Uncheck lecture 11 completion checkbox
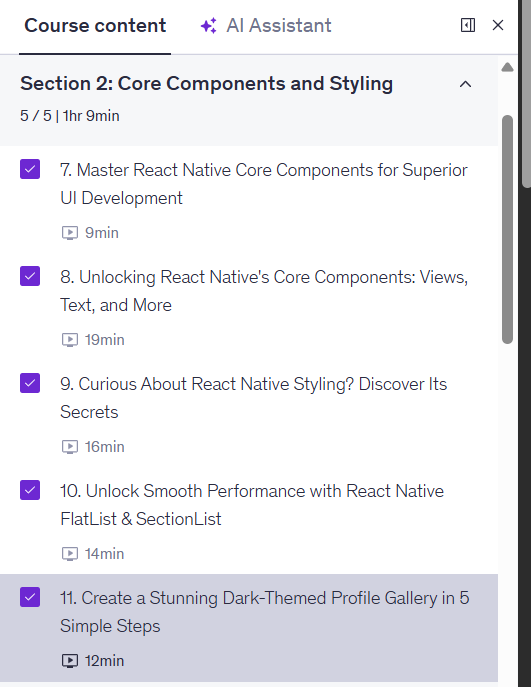 30,597
